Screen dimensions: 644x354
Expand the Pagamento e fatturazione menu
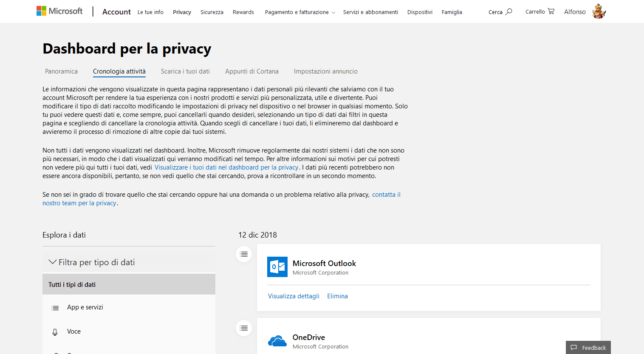(300, 12)
